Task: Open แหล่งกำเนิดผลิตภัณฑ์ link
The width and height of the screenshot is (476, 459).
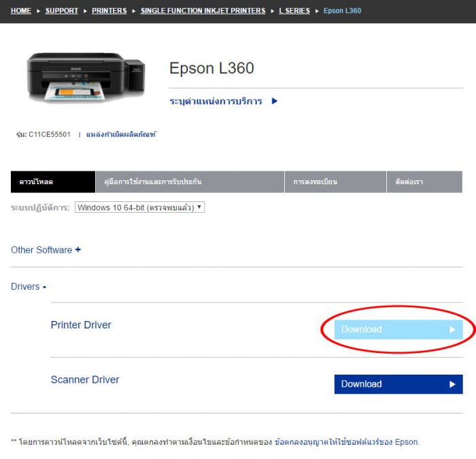Action: point(121,134)
